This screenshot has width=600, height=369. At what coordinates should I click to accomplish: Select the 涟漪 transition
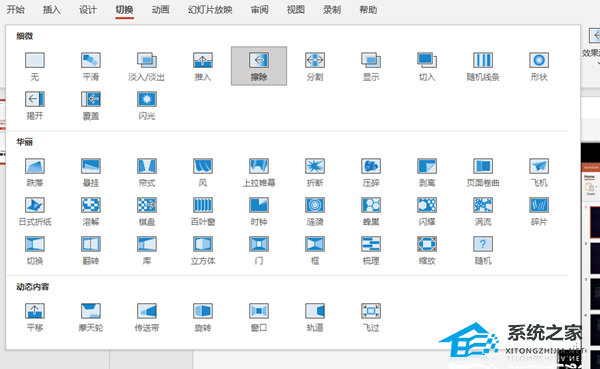click(315, 211)
